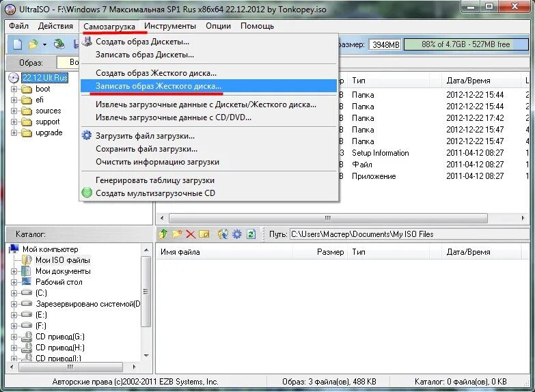Expand the support folder node
535x392 pixels.
(14, 122)
